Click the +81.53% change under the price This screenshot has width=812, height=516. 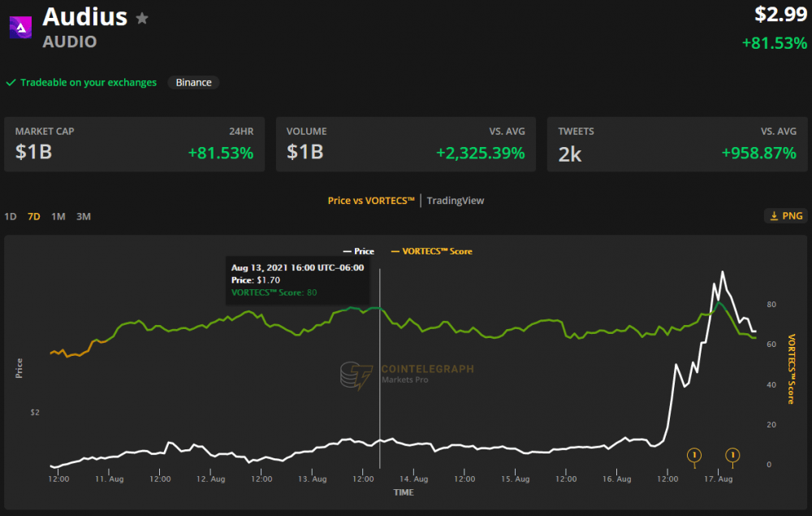pos(775,43)
